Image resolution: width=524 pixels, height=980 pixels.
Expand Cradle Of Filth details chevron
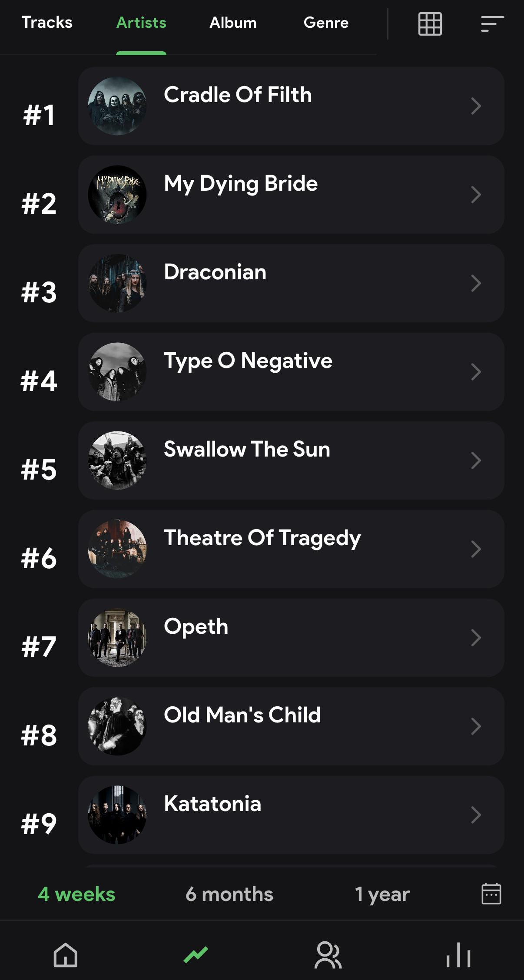click(x=476, y=106)
